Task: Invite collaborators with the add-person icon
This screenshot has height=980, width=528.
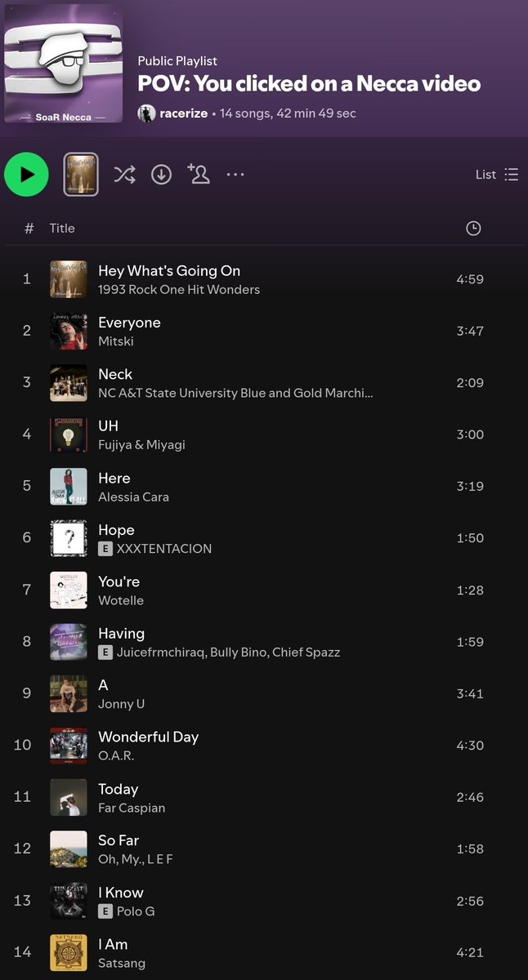Action: click(x=199, y=173)
